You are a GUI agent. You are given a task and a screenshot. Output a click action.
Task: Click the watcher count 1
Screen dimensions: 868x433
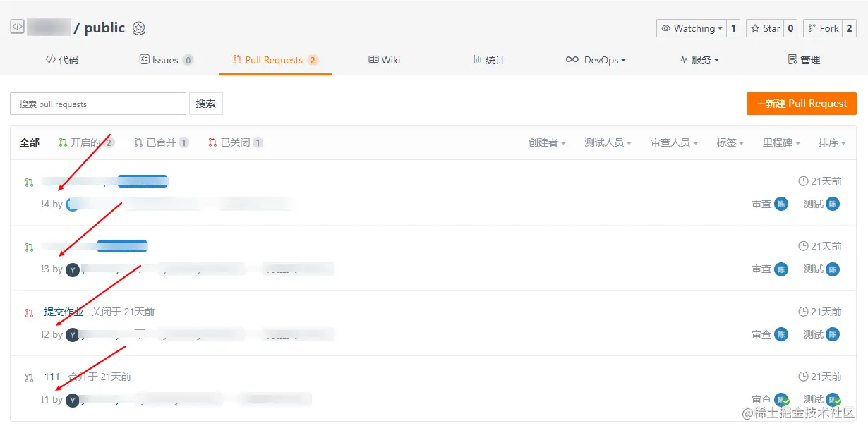tap(733, 28)
